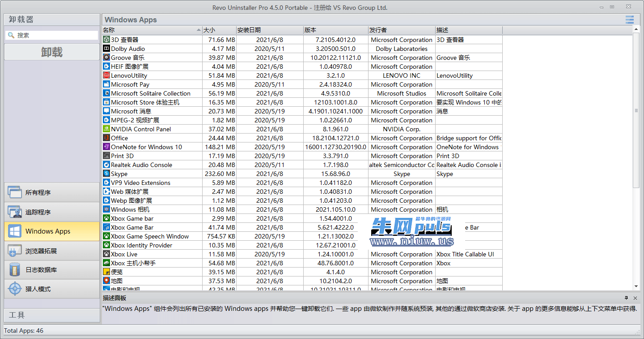Click the Xbox Live app icon
The image size is (644, 339).
[106, 254]
